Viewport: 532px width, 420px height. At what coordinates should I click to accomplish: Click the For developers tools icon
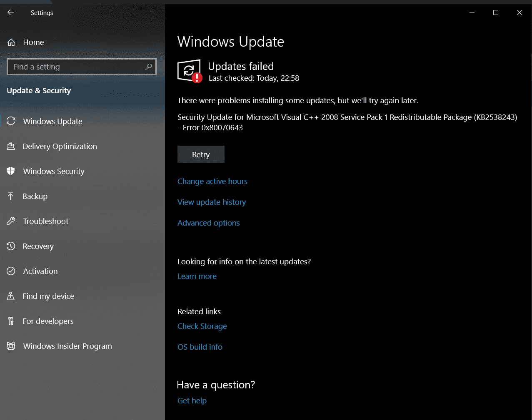coord(11,321)
